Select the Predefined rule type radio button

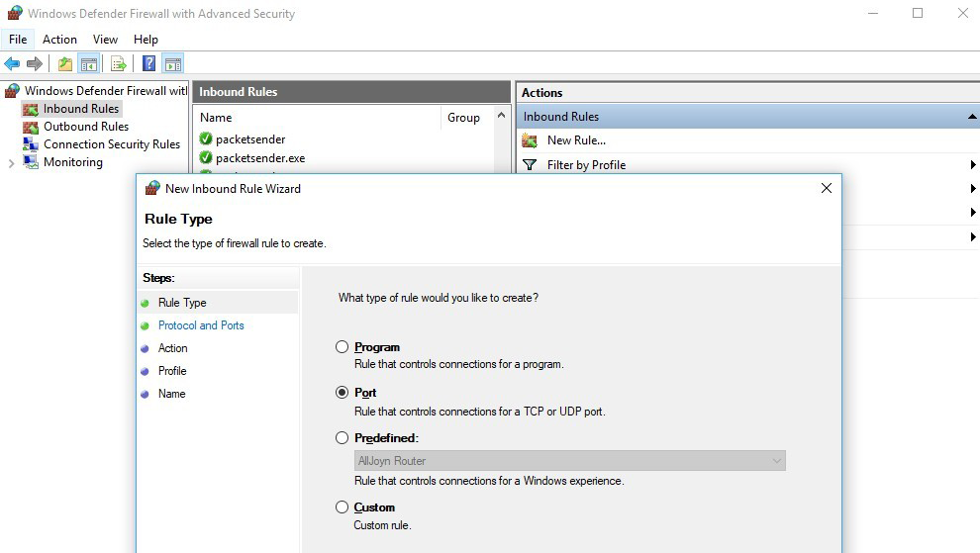coord(342,438)
